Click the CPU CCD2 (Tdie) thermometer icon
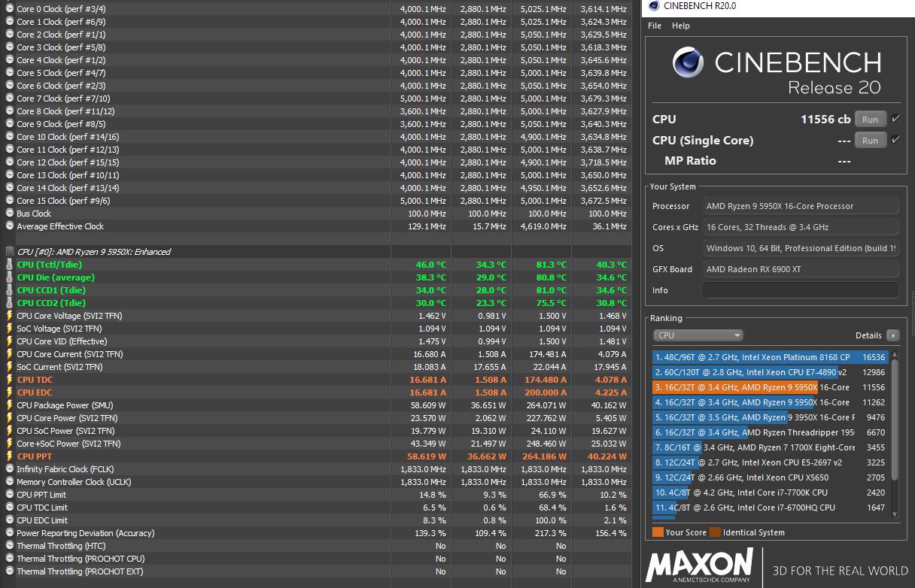Viewport: 915px width, 588px height. (x=10, y=303)
